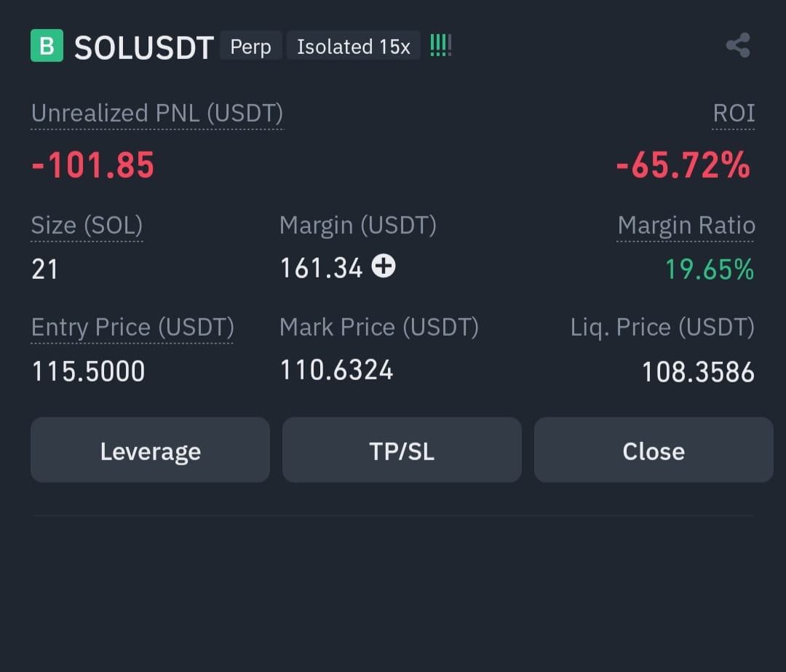Open the SOLUSDT pair title
Image resolution: width=786 pixels, height=672 pixels.
[x=144, y=47]
